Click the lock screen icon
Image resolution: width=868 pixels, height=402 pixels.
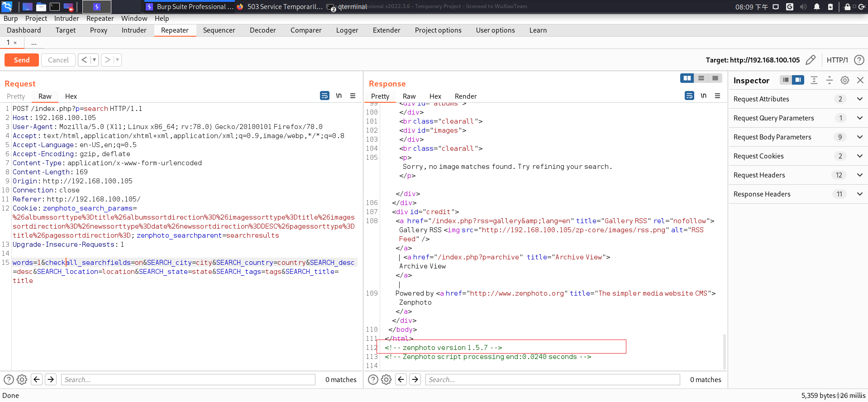pos(848,7)
